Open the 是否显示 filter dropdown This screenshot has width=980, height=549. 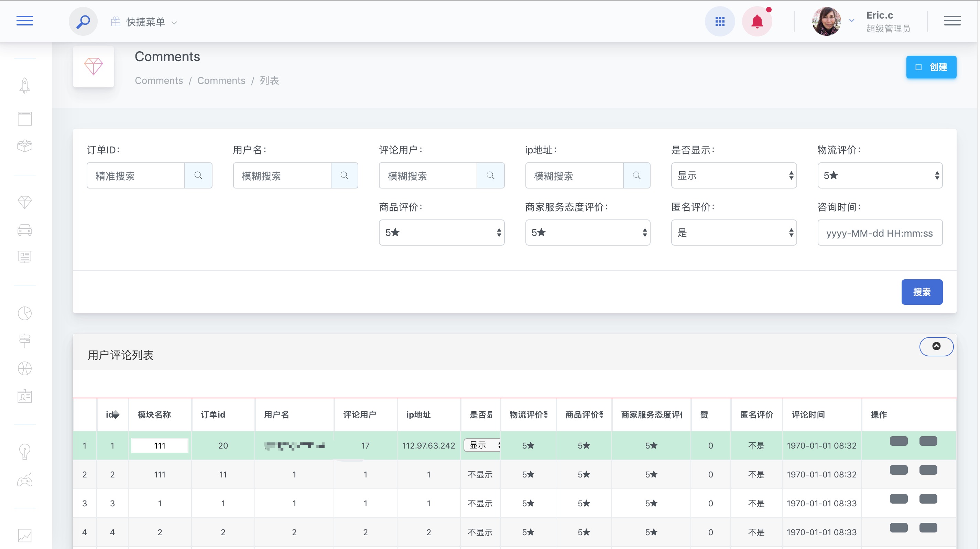click(733, 175)
